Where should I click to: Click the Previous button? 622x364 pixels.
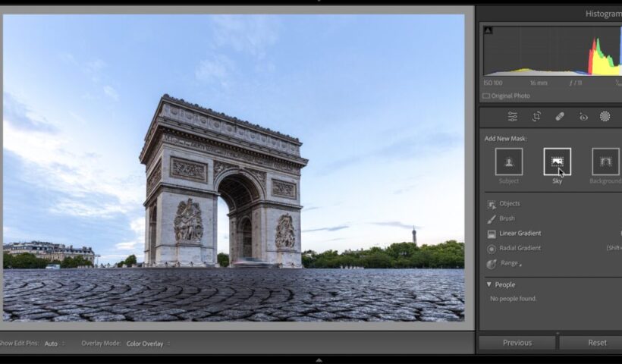click(x=517, y=343)
